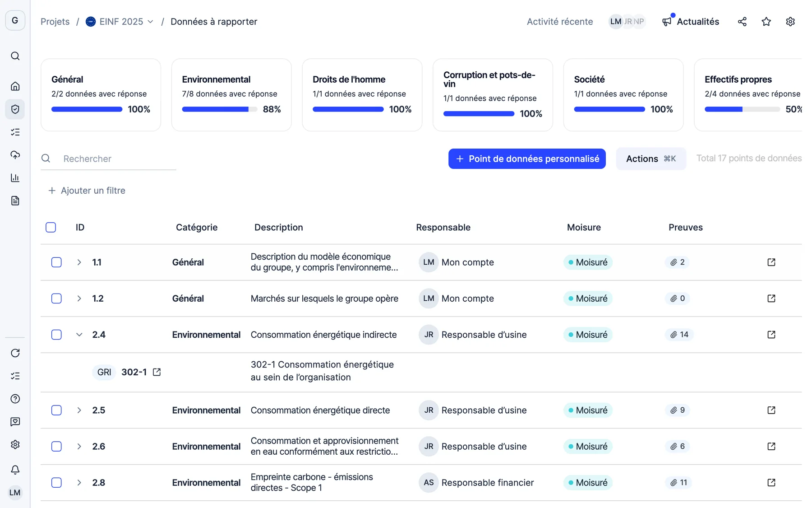The width and height of the screenshot is (812, 508).
Task: Click the Effectifs propres progress bar
Action: tap(742, 109)
